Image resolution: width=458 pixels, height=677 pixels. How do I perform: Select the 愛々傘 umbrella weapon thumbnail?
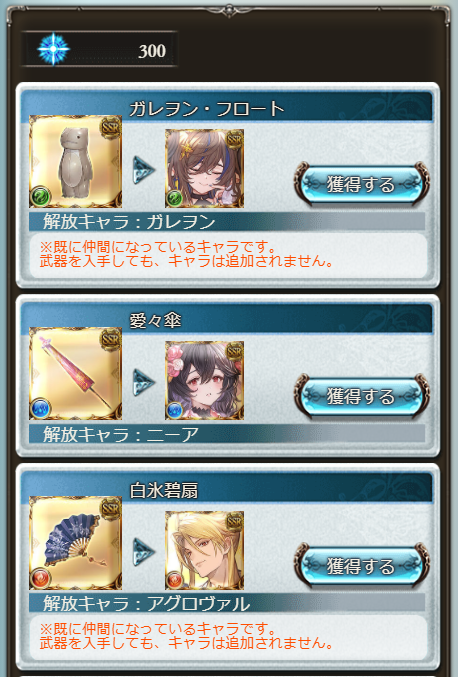(76, 373)
